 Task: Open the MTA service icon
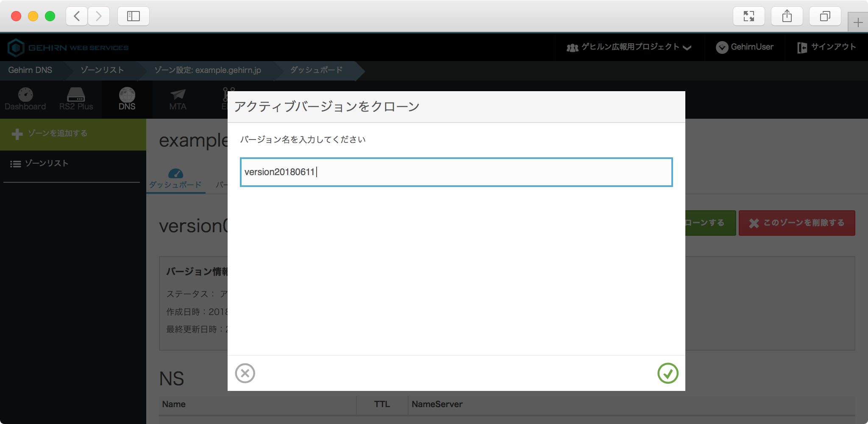178,99
